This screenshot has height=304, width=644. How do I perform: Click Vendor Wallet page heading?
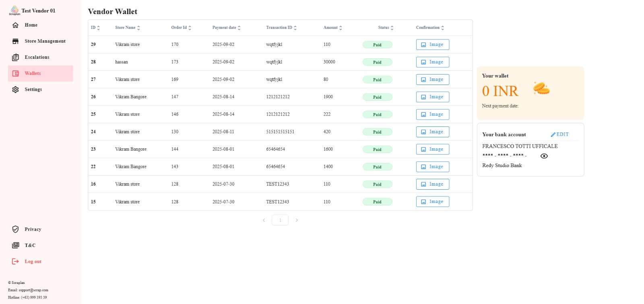coord(113,12)
